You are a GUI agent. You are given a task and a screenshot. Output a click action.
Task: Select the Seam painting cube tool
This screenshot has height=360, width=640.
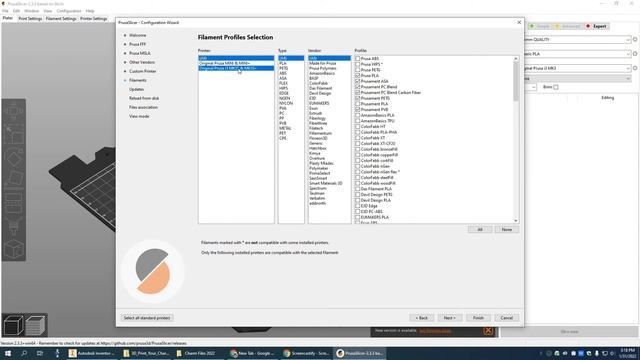tap(13, 248)
